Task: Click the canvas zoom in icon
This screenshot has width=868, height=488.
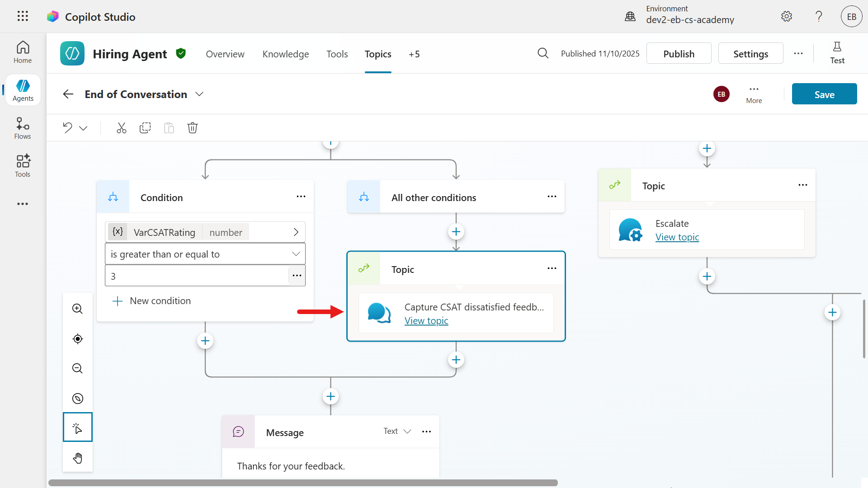Action: click(78, 309)
